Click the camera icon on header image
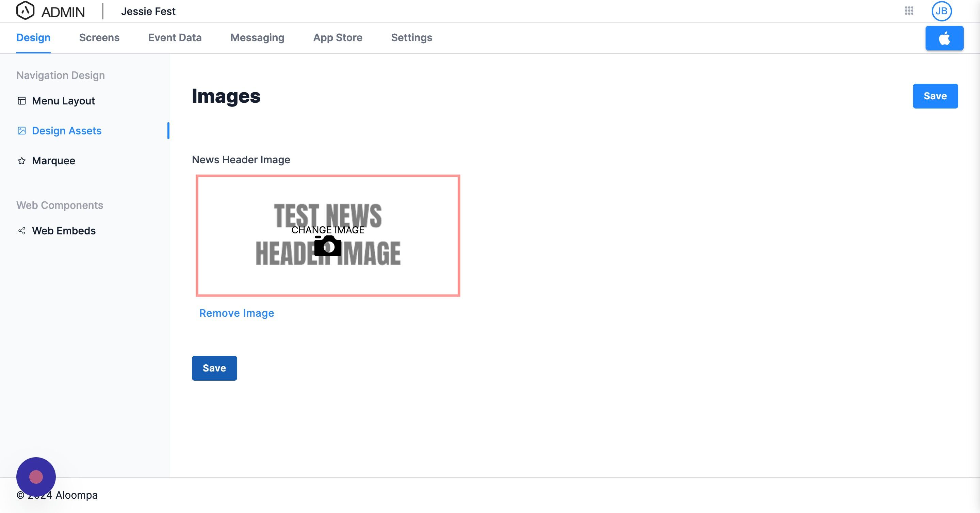Screen dimensions: 980x513 [328, 246]
